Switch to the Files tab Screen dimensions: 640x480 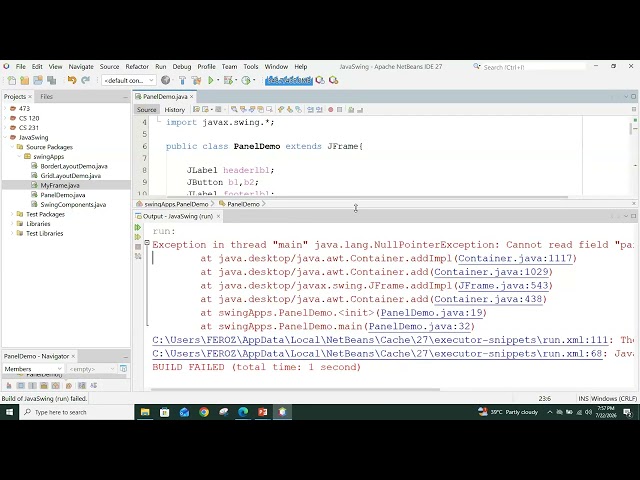(47, 96)
